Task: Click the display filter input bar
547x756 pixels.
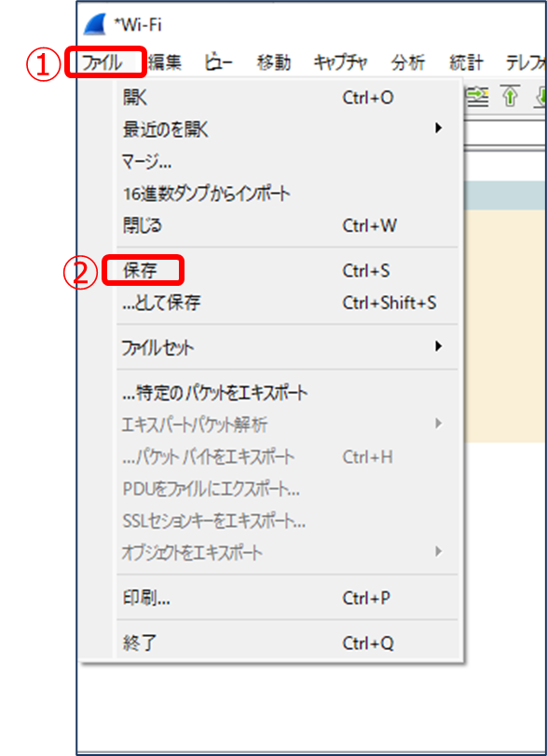Action: [505, 132]
